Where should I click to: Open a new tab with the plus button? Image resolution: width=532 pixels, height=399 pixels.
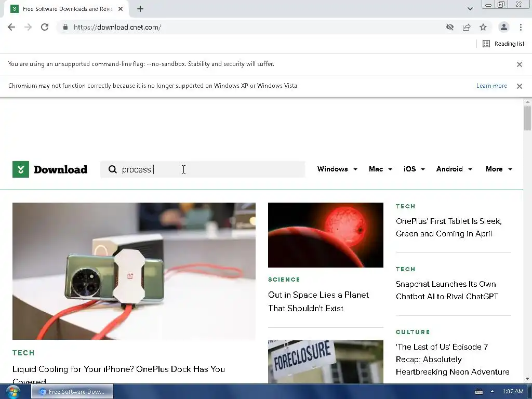coord(140,9)
